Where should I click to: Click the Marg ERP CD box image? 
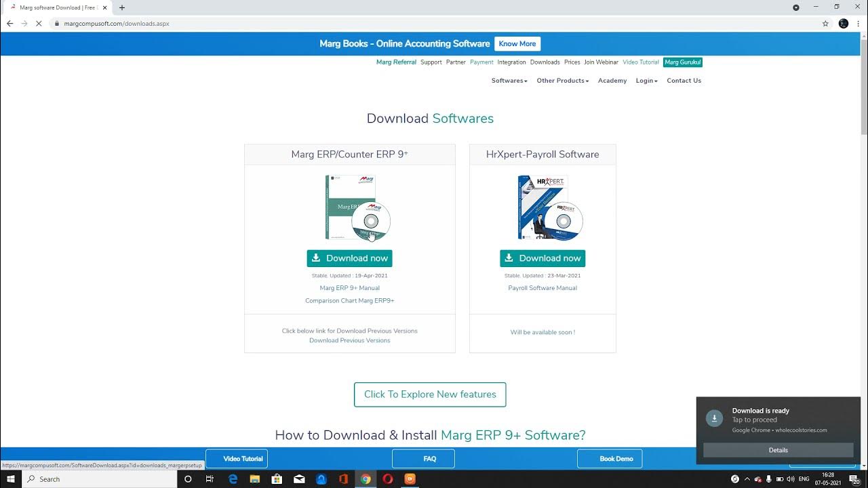pyautogui.click(x=357, y=207)
